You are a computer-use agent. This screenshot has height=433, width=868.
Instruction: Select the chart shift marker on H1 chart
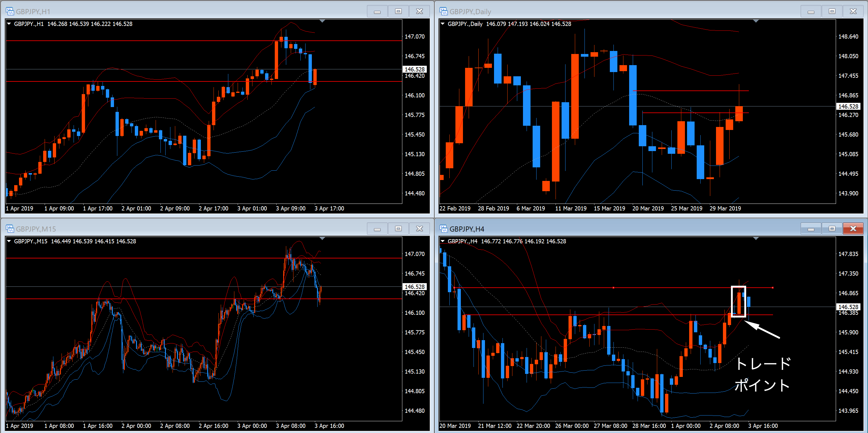click(x=322, y=21)
